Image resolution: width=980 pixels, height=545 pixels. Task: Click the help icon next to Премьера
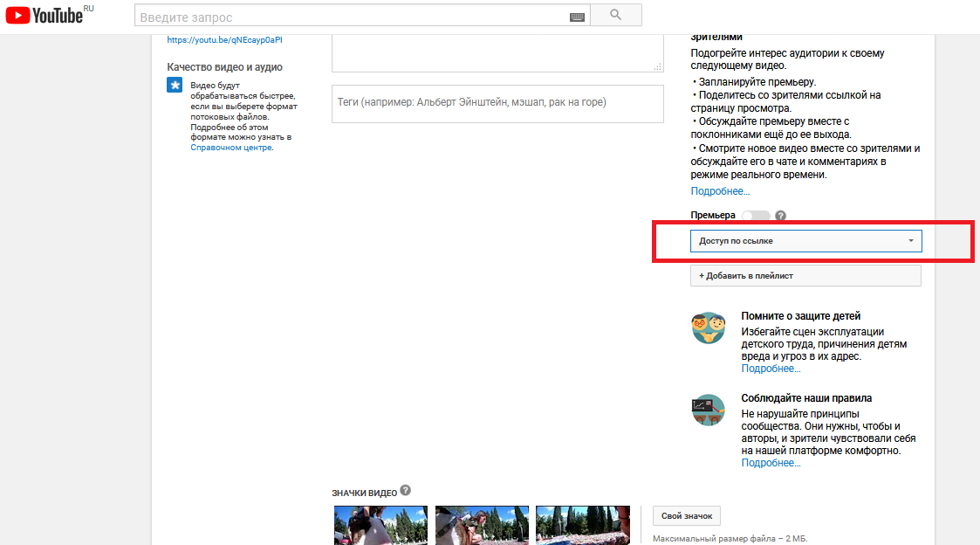coord(780,215)
